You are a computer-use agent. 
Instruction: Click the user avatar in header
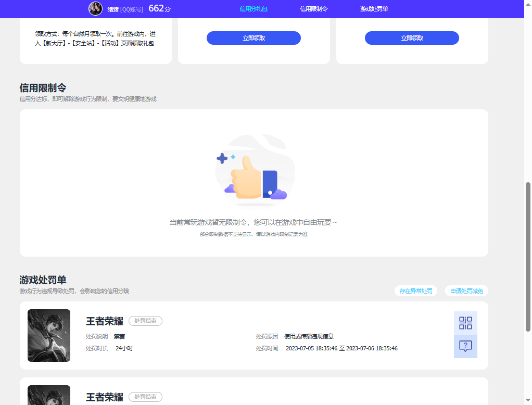95,8
